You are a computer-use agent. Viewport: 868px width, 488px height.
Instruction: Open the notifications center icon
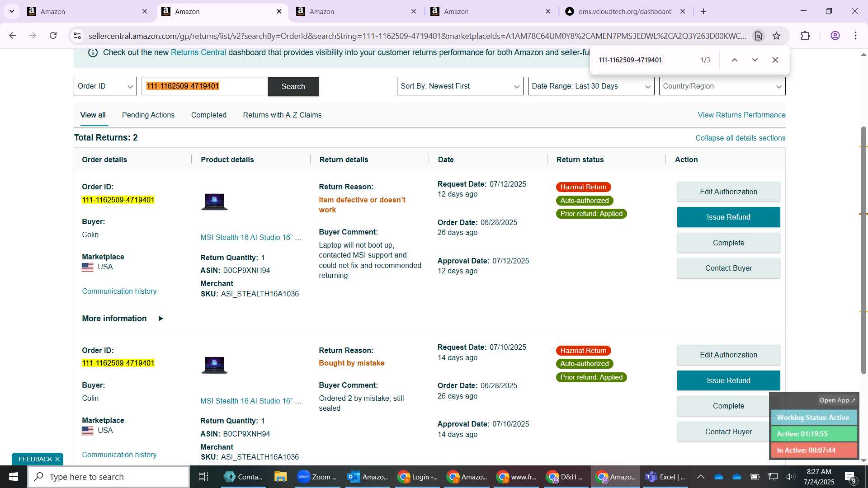pos(849,477)
